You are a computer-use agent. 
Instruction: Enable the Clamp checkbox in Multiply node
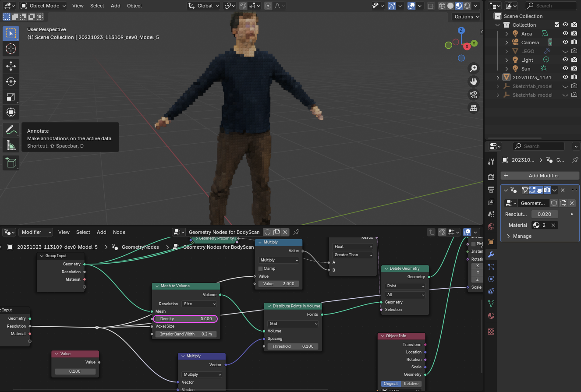[x=261, y=268]
